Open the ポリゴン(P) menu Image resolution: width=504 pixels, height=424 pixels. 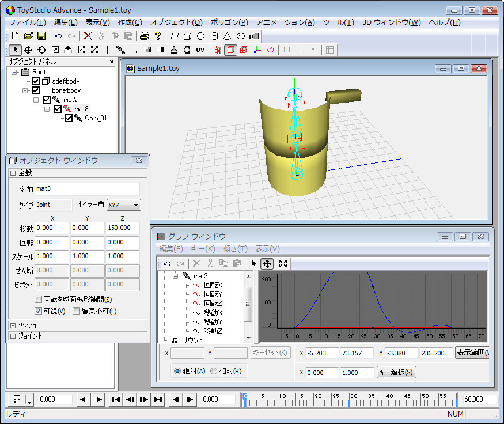[x=229, y=22]
